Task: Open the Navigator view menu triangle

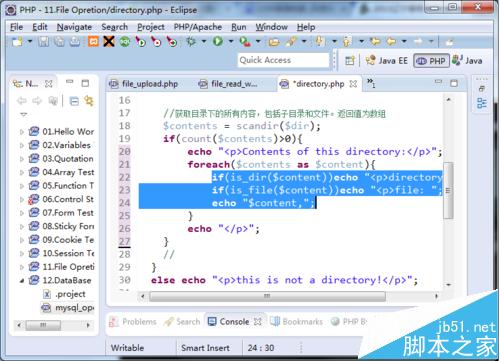Action: coord(23,114)
